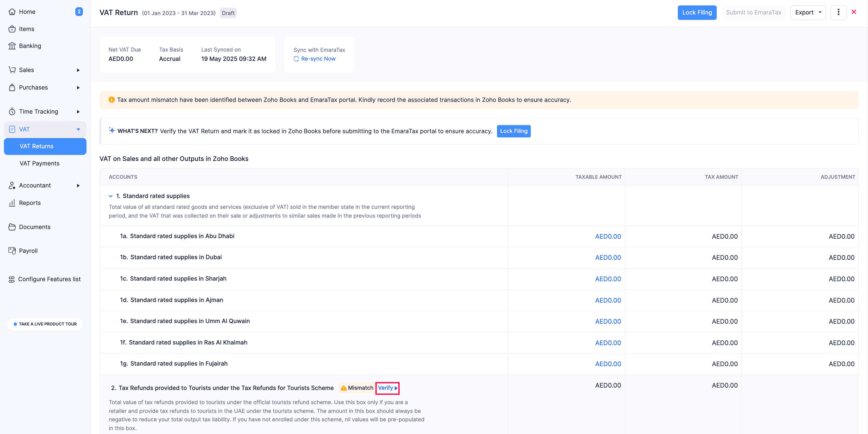
Task: Open the three-dot more options menu
Action: point(838,12)
